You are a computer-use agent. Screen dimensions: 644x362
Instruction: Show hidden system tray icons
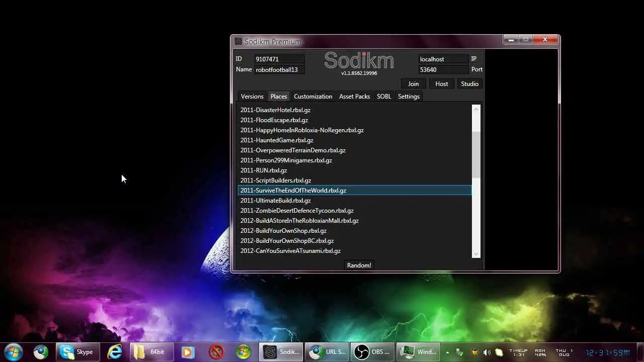[447, 352]
